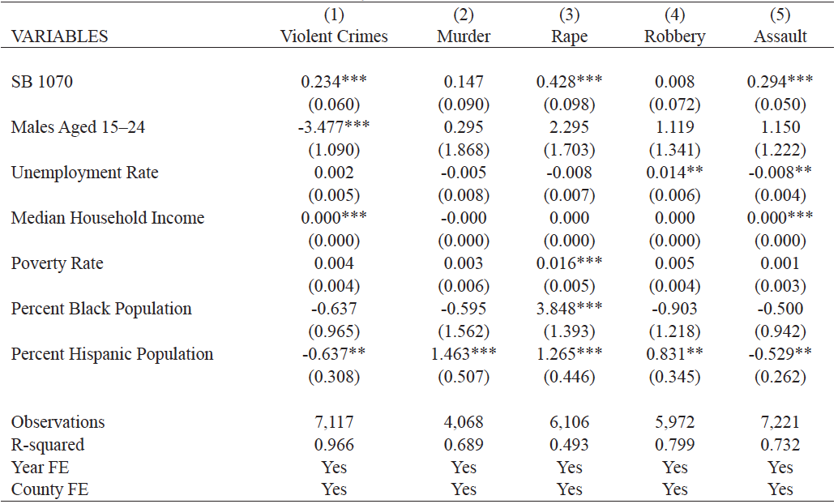Click the 0.234*** SB 1070 coefficient

(x=334, y=82)
